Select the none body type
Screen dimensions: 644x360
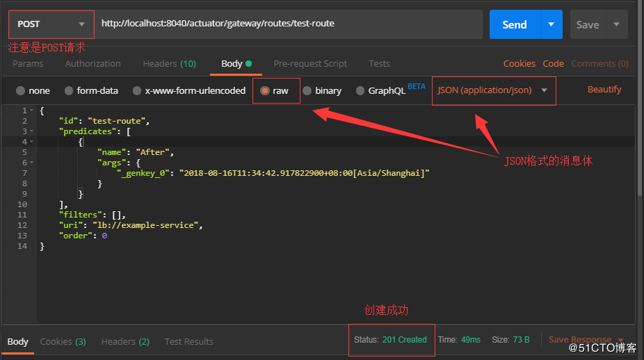33,91
